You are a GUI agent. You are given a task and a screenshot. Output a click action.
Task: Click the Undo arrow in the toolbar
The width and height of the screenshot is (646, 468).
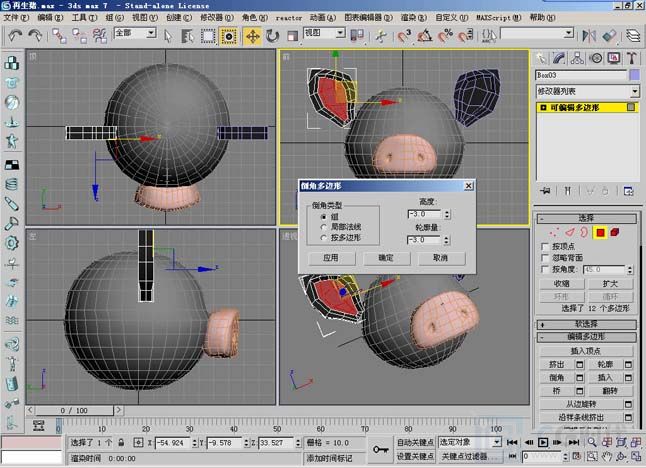click(x=15, y=36)
